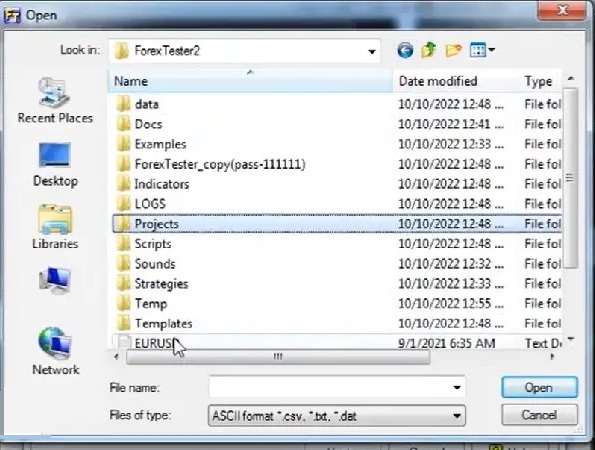
Task: Sort by the Date modified column header
Action: click(455, 81)
